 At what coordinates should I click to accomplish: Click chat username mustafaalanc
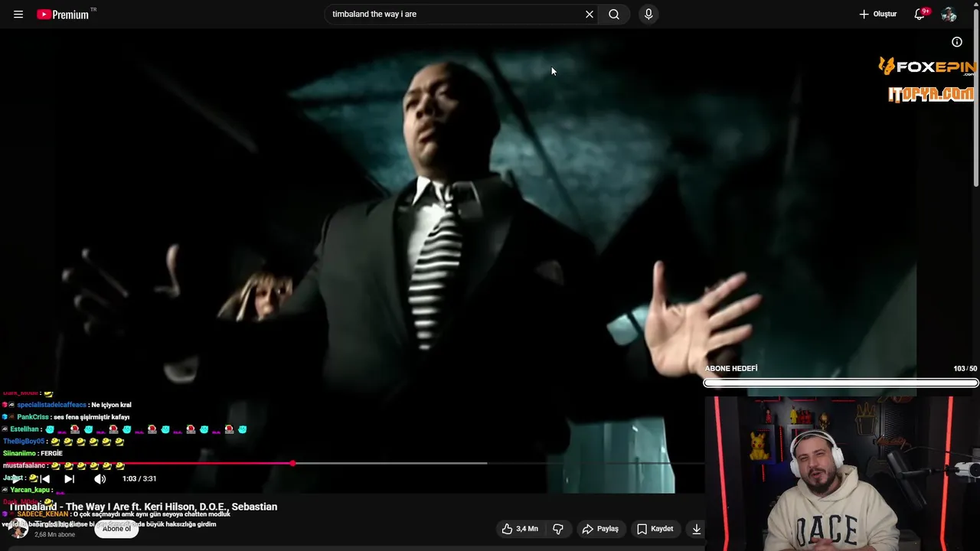pyautogui.click(x=24, y=465)
